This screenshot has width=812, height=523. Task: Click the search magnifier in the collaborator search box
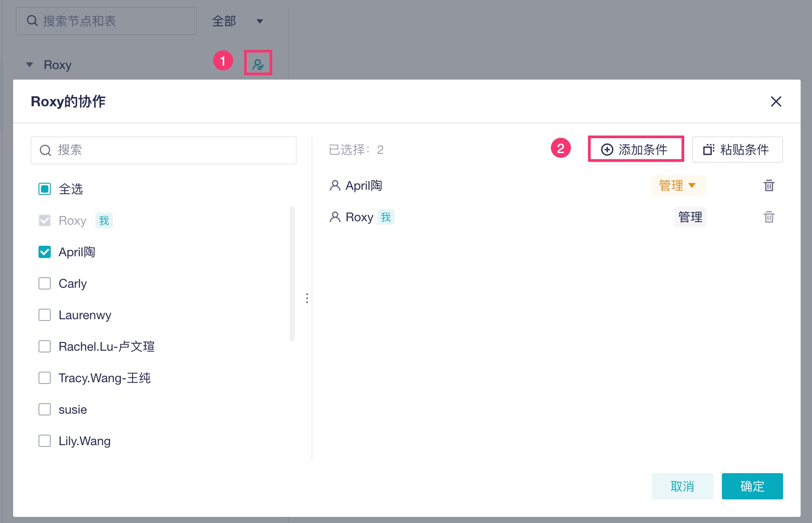(45, 150)
